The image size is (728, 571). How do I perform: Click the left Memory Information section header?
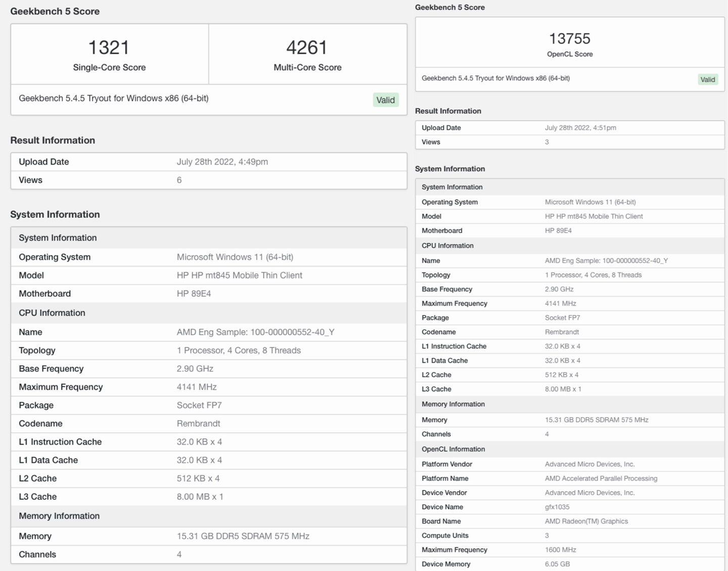pos(209,516)
